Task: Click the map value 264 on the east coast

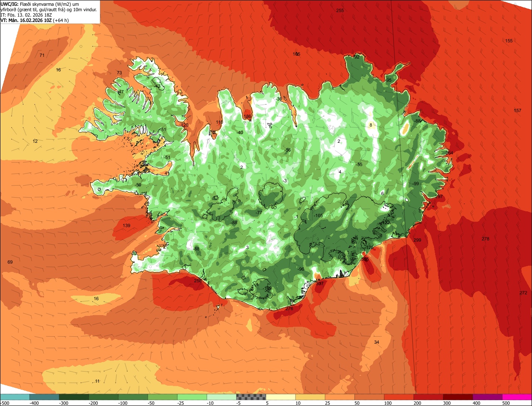Action: pos(449,153)
